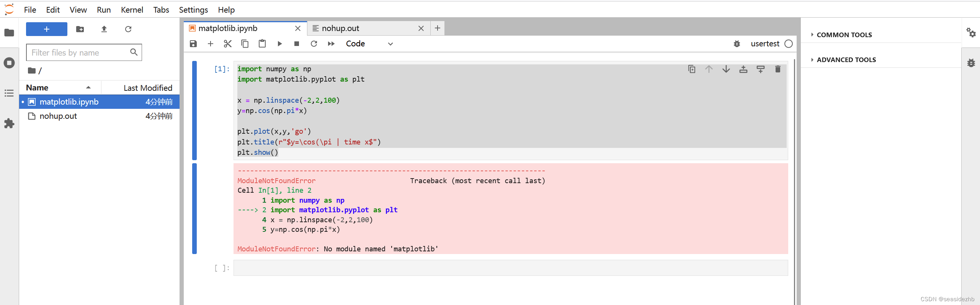Open the Settings menu
The image size is (980, 305).
[x=193, y=10]
